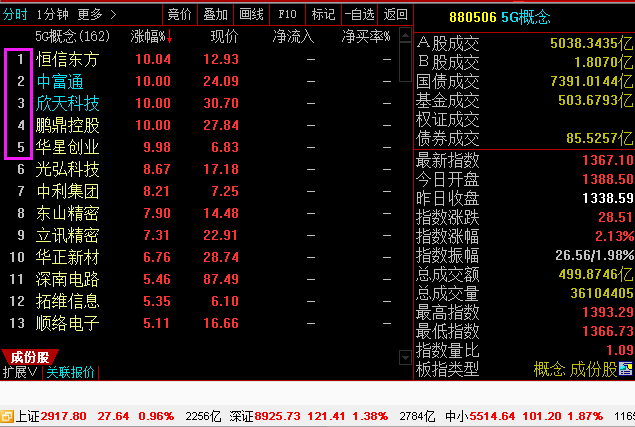Screen dimensions: 635x427
Task: Expand the 扩展 dropdown tab
Action: click(20, 372)
